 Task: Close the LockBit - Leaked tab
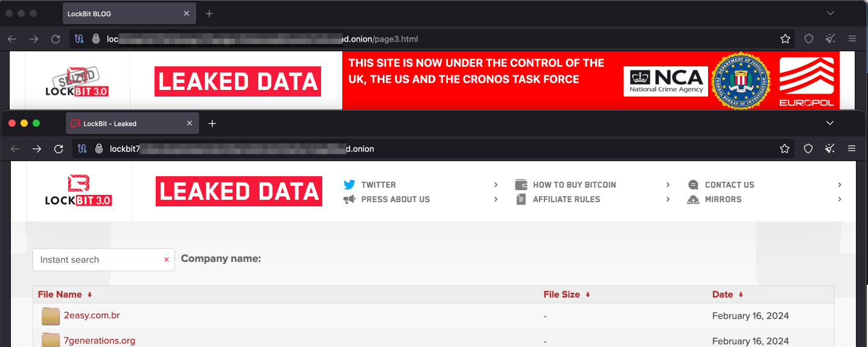(190, 123)
